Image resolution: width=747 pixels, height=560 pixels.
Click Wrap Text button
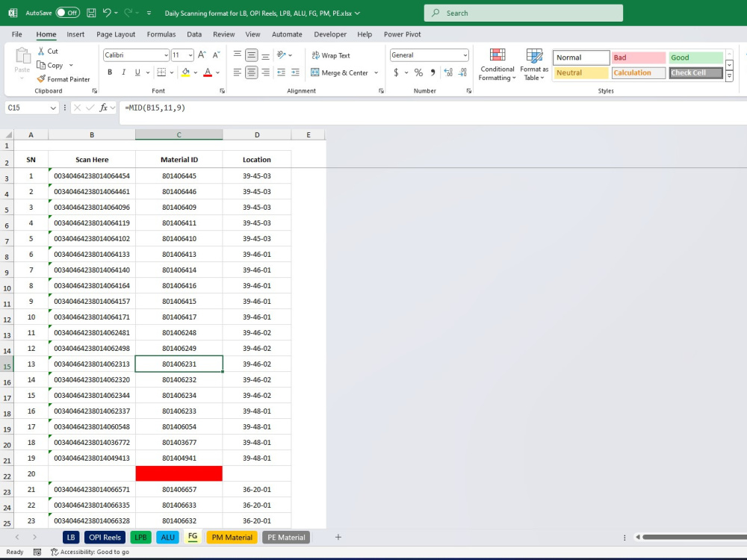tap(331, 55)
